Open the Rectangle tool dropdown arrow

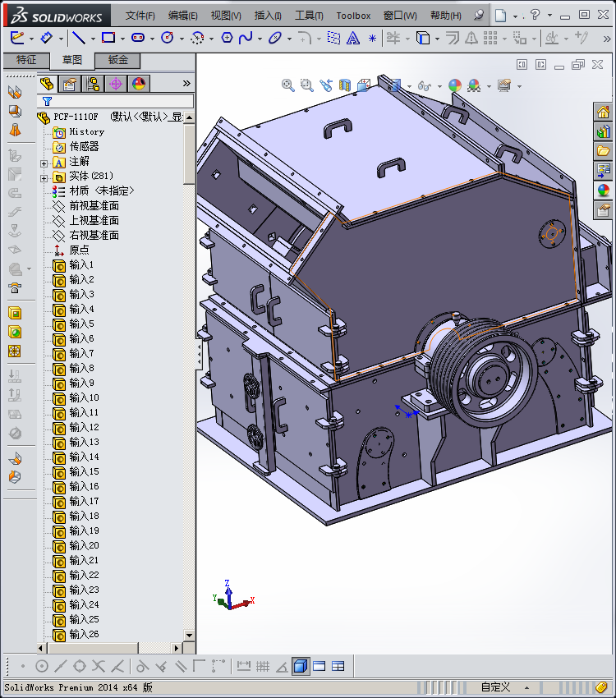(122, 39)
